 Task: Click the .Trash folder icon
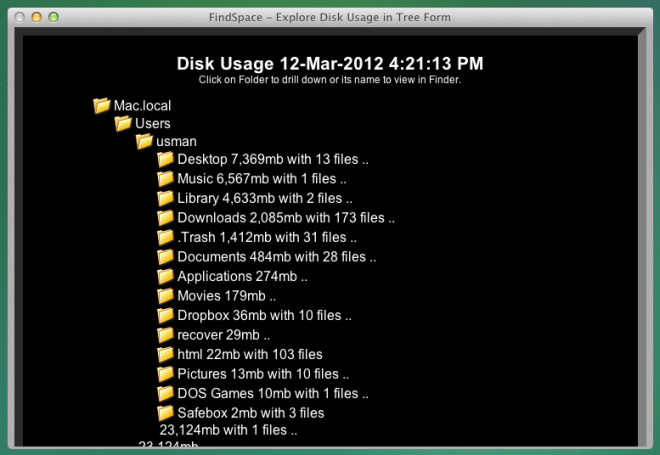165,237
